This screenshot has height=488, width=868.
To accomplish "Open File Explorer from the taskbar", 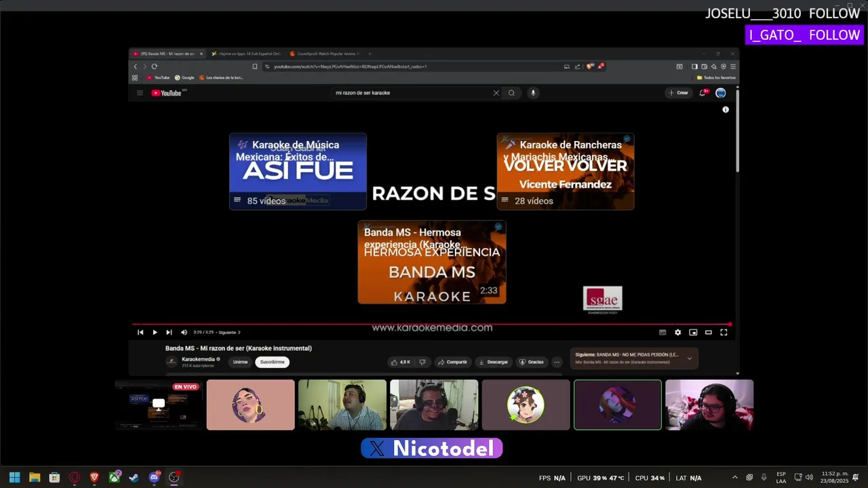I will click(35, 477).
